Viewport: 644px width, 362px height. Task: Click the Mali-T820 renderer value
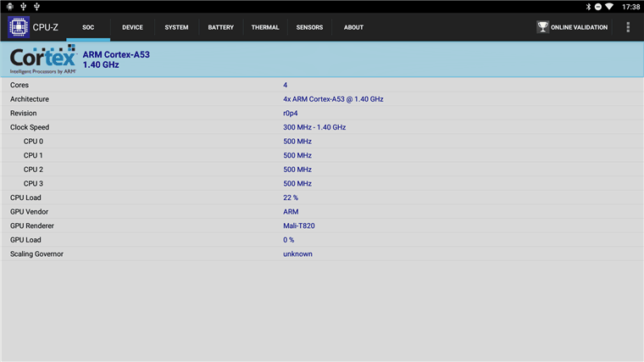pyautogui.click(x=299, y=226)
